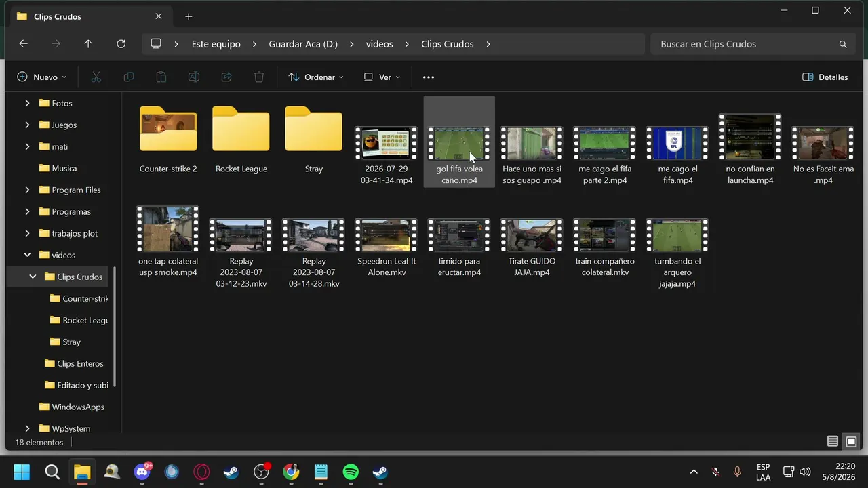Open OBS Studio from the taskbar
868x488 pixels.
pos(262,472)
